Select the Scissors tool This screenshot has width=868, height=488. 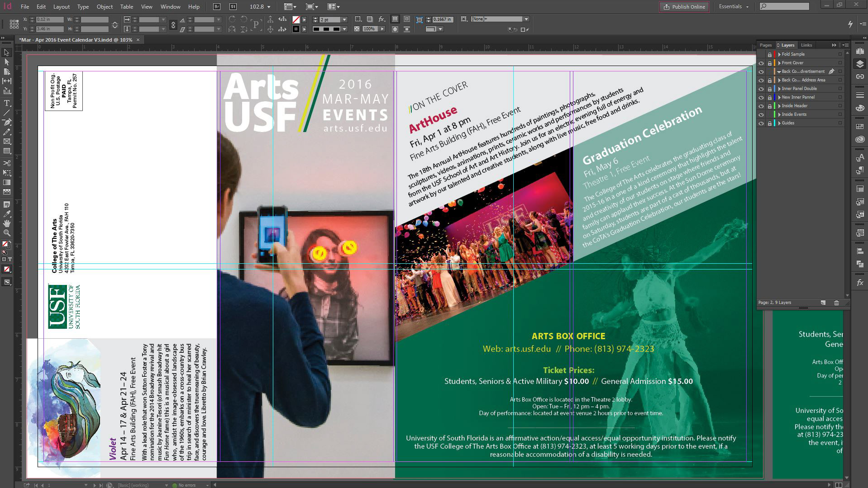click(6, 163)
